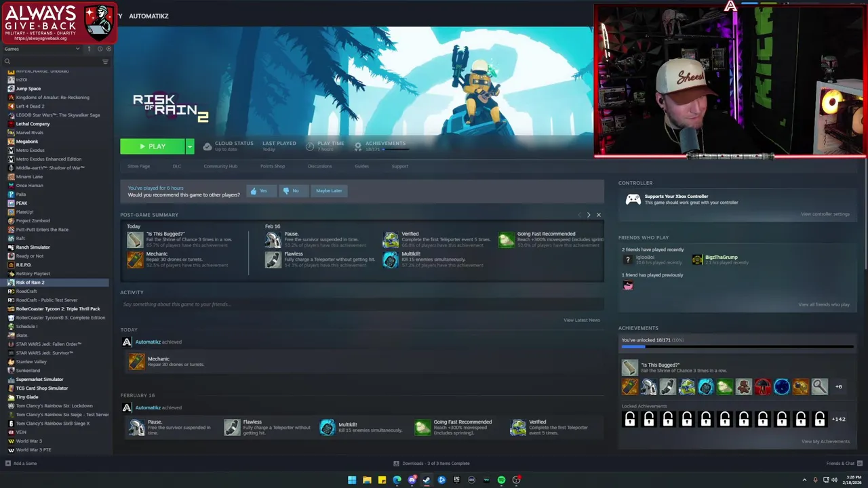Open the Discussions tab
The image size is (868, 488).
click(320, 166)
